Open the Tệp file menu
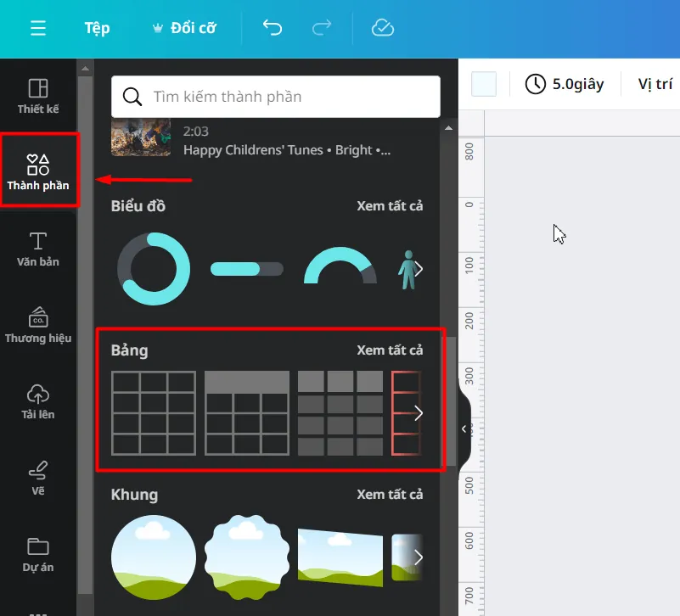680x616 pixels. pyautogui.click(x=97, y=28)
